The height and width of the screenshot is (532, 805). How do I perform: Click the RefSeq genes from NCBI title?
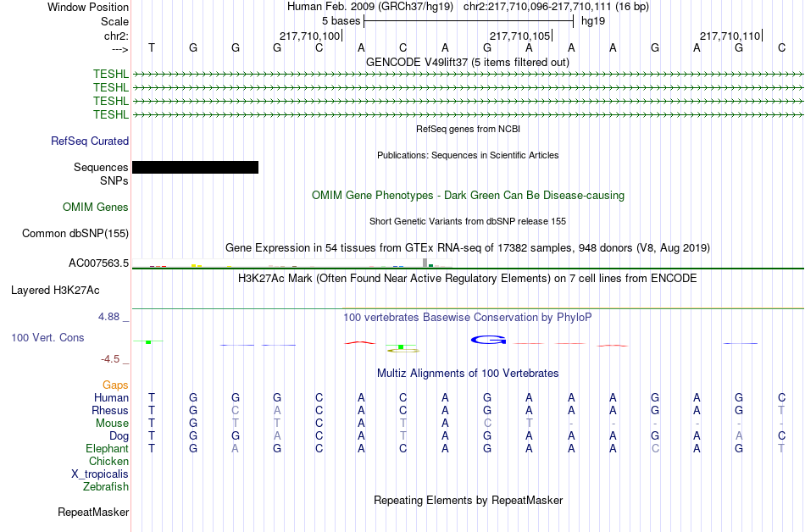(468, 129)
